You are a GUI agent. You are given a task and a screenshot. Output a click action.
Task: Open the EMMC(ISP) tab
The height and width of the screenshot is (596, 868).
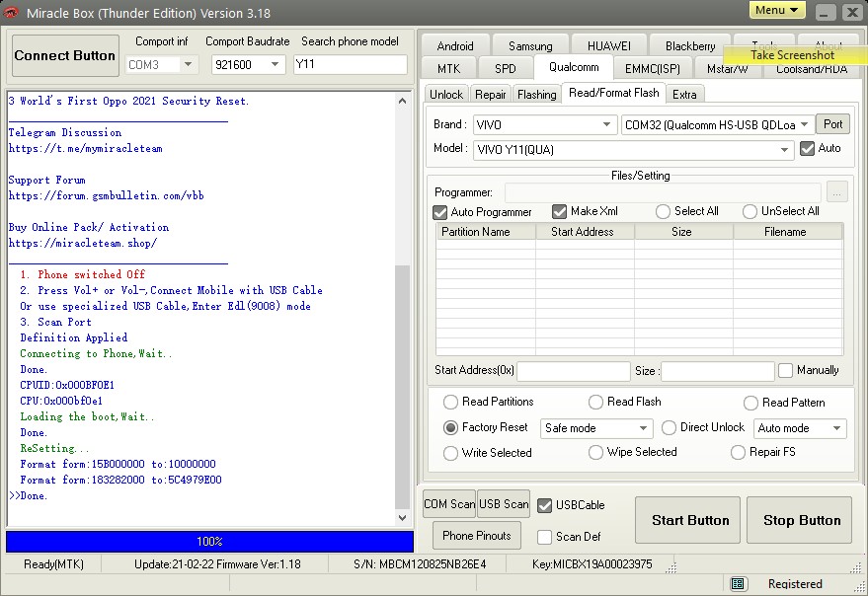coord(652,69)
